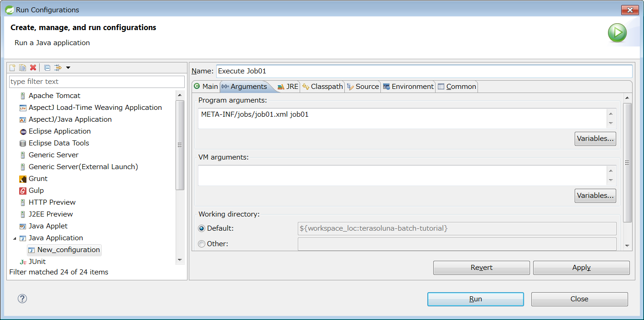644x320 pixels.
Task: Click the Revert button
Action: 482,268
